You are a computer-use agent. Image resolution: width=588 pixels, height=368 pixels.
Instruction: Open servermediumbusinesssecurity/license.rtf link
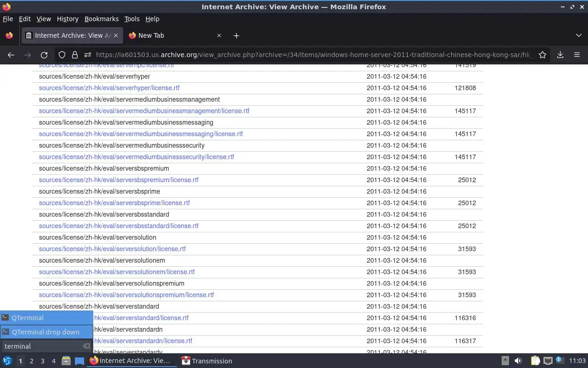(136, 157)
